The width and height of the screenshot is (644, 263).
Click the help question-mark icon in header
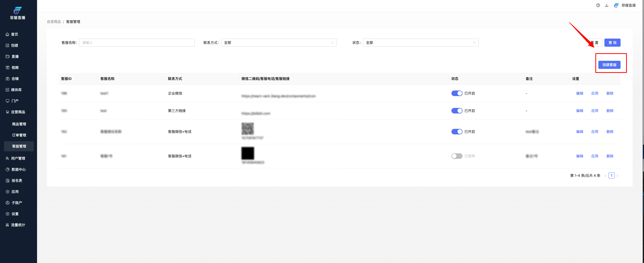pyautogui.click(x=598, y=5)
